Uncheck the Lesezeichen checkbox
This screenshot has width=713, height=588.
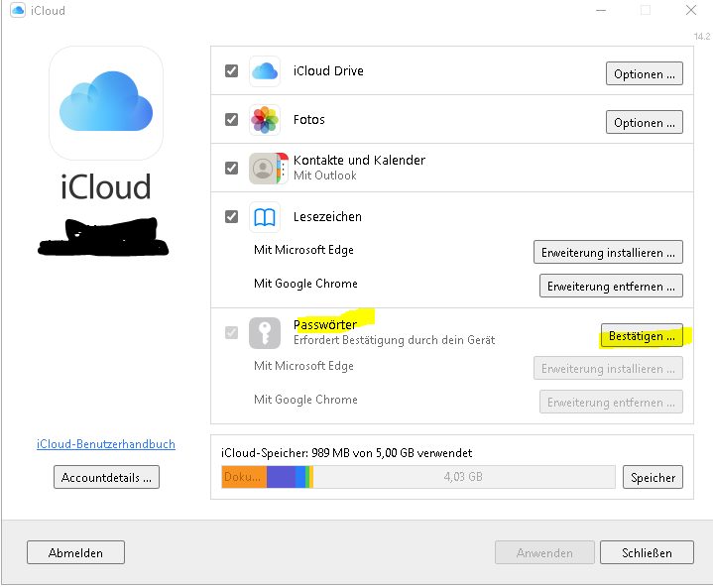[x=231, y=216]
